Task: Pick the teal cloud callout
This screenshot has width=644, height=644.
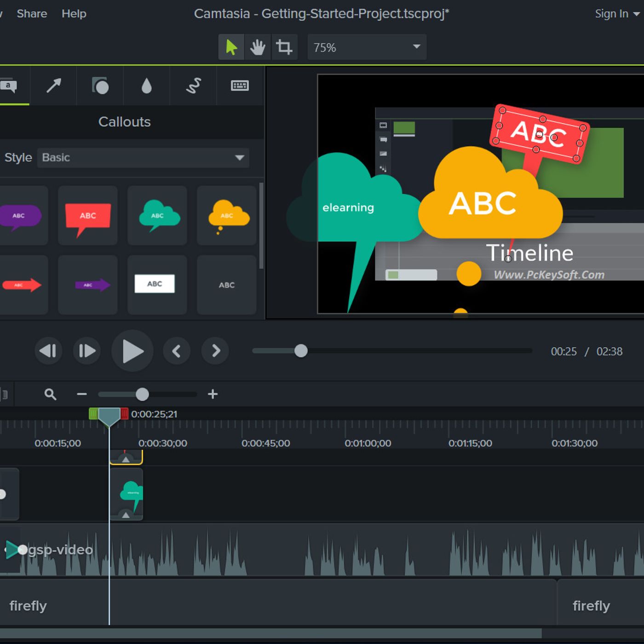Action: [x=157, y=215]
